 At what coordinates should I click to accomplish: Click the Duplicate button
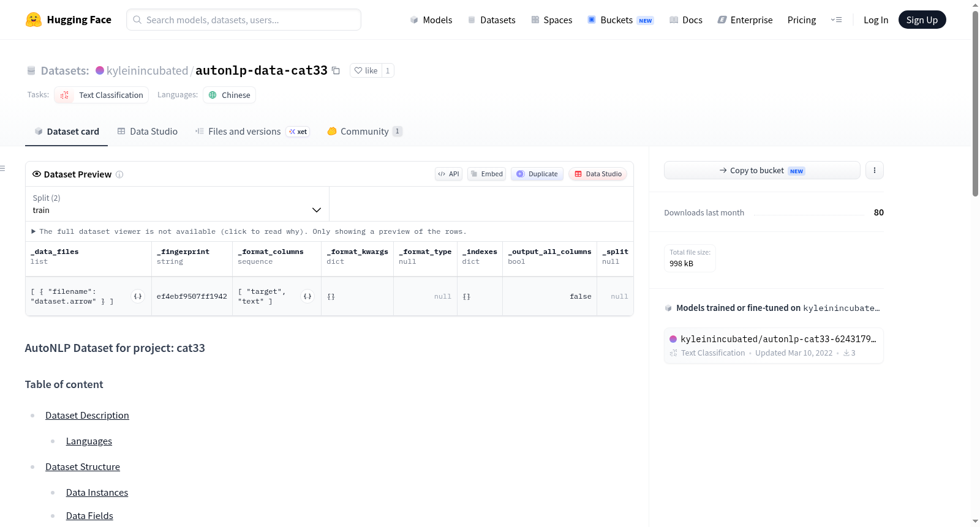(537, 174)
